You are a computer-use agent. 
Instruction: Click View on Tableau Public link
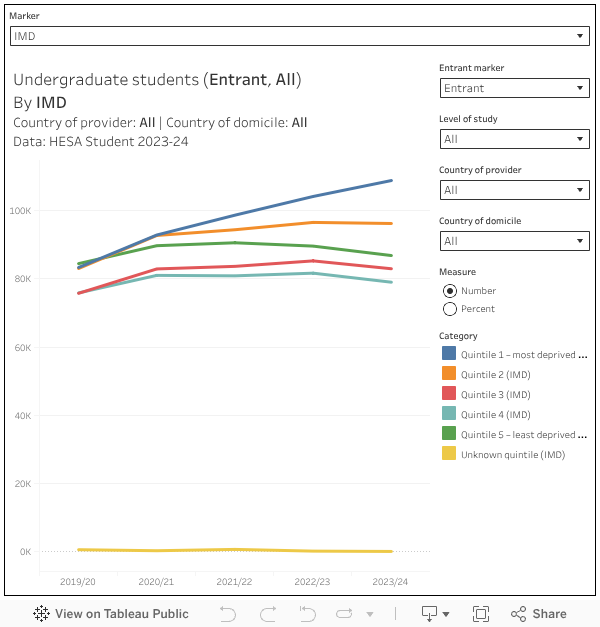pos(121,614)
